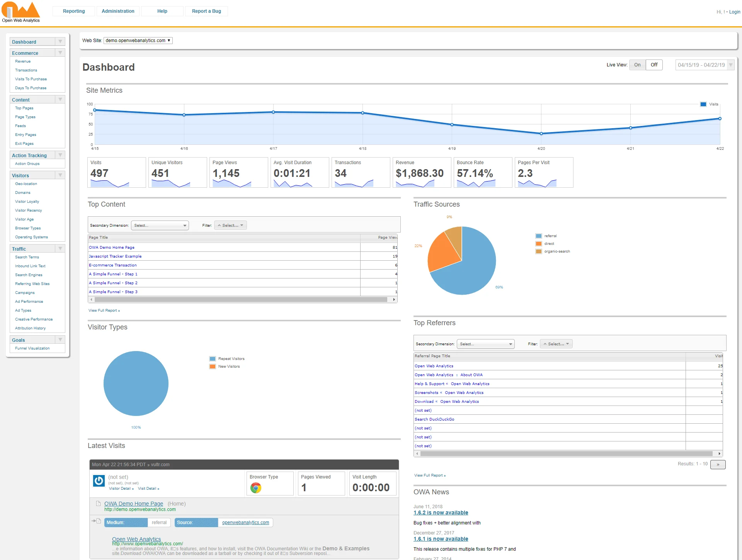Click the visitor power icon in Latest Visits
The width and height of the screenshot is (742, 560).
point(99,481)
